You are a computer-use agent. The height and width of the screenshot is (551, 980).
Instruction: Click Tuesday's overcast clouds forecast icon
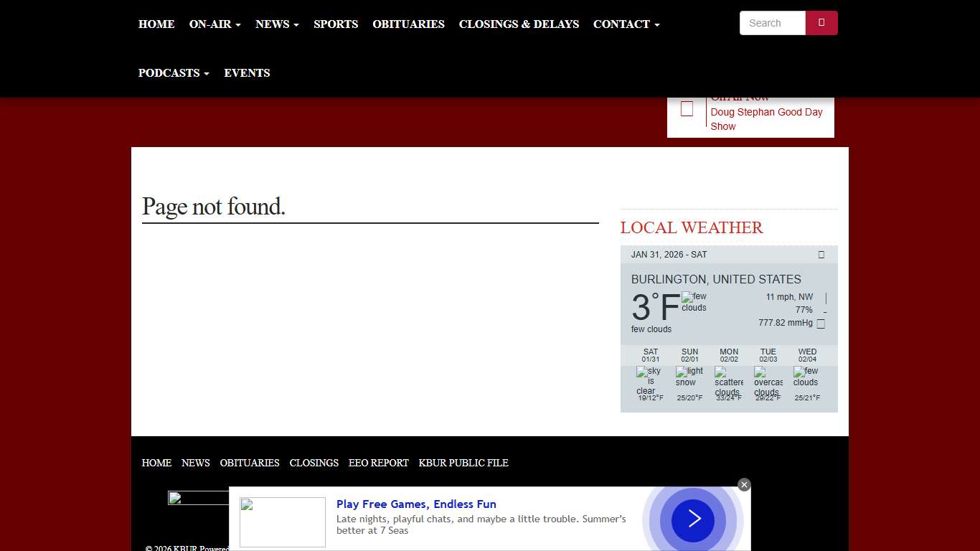[768, 381]
